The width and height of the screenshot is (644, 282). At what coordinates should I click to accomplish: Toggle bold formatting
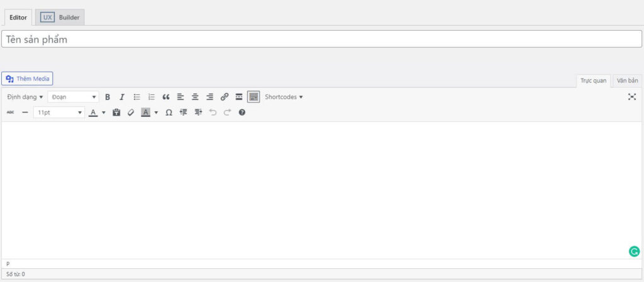click(x=108, y=97)
